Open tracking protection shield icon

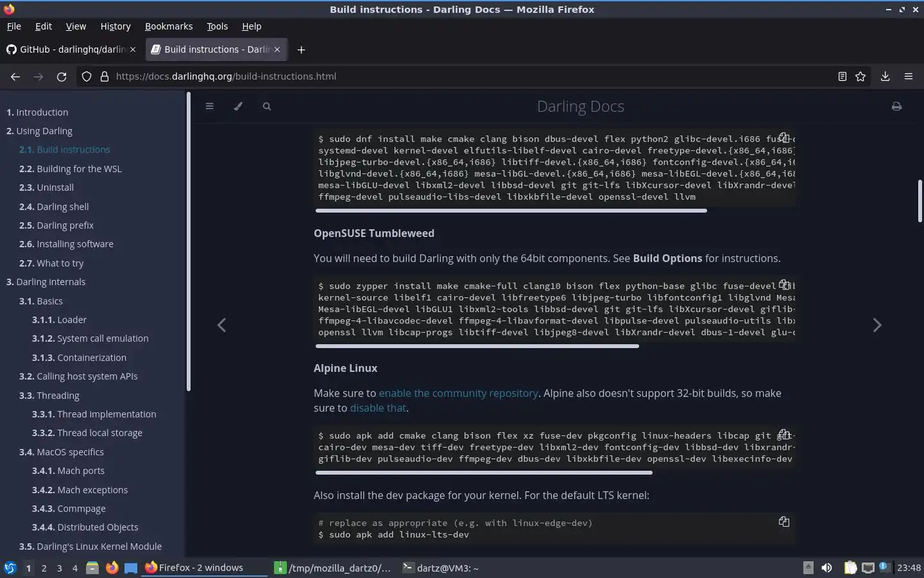click(x=87, y=76)
